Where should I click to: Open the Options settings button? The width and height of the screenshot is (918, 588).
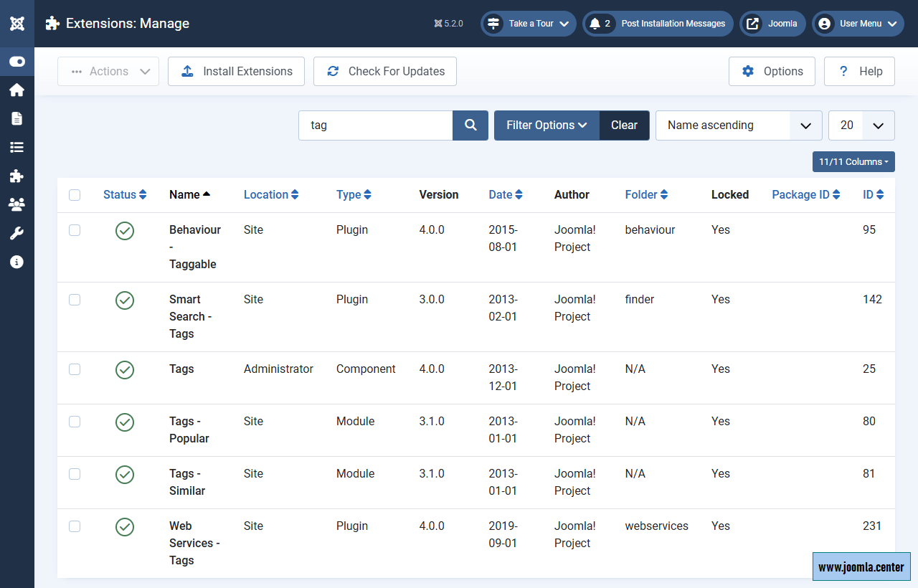click(x=772, y=72)
